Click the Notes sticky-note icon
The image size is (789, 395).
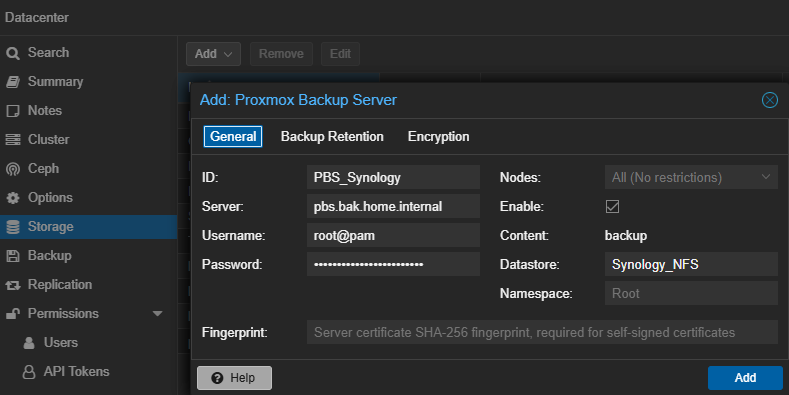pyautogui.click(x=13, y=111)
